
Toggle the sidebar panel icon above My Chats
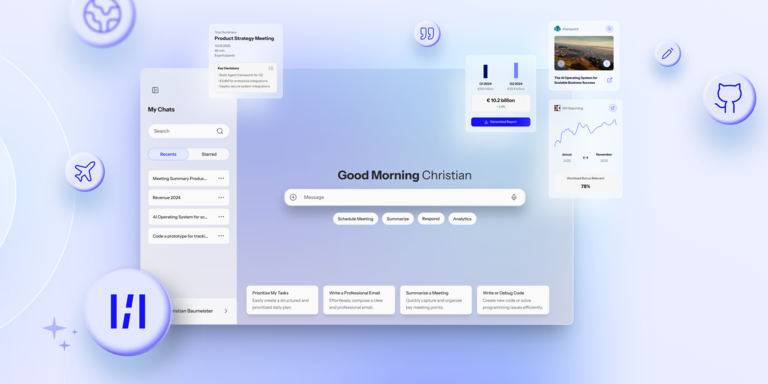(x=155, y=90)
